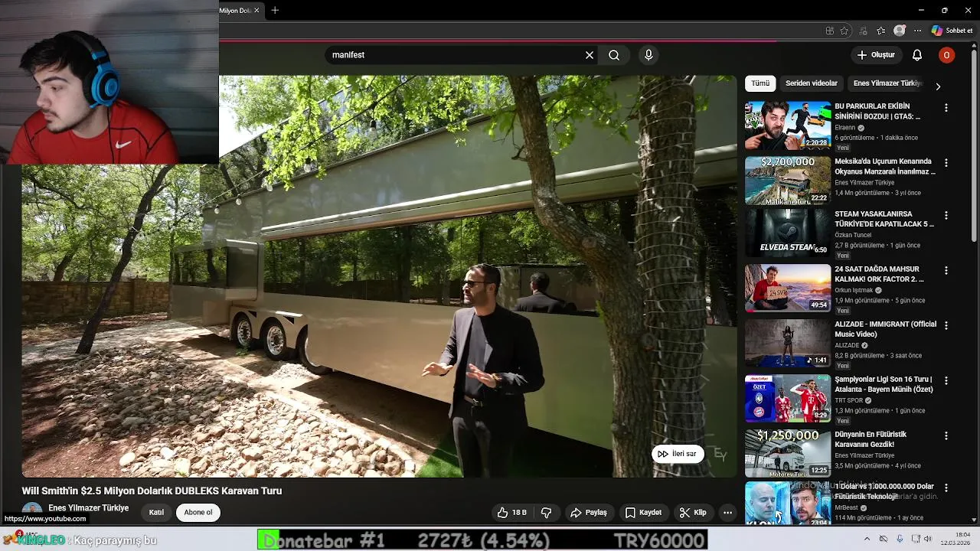Like the video showing 18 B
980x551 pixels.
pyautogui.click(x=511, y=513)
